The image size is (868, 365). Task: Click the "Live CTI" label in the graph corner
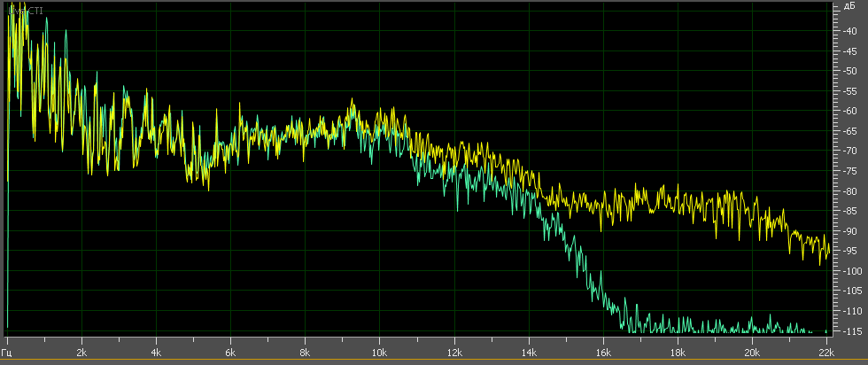[24, 11]
